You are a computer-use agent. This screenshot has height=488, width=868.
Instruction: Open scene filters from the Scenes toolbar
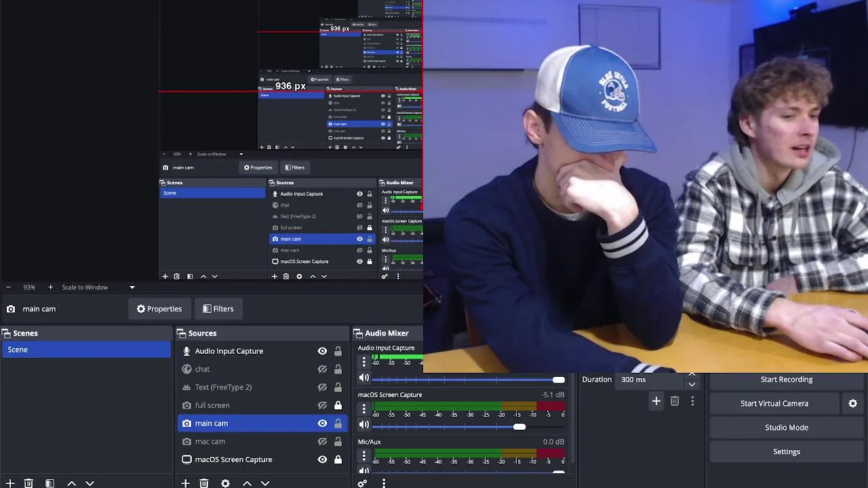(x=50, y=483)
